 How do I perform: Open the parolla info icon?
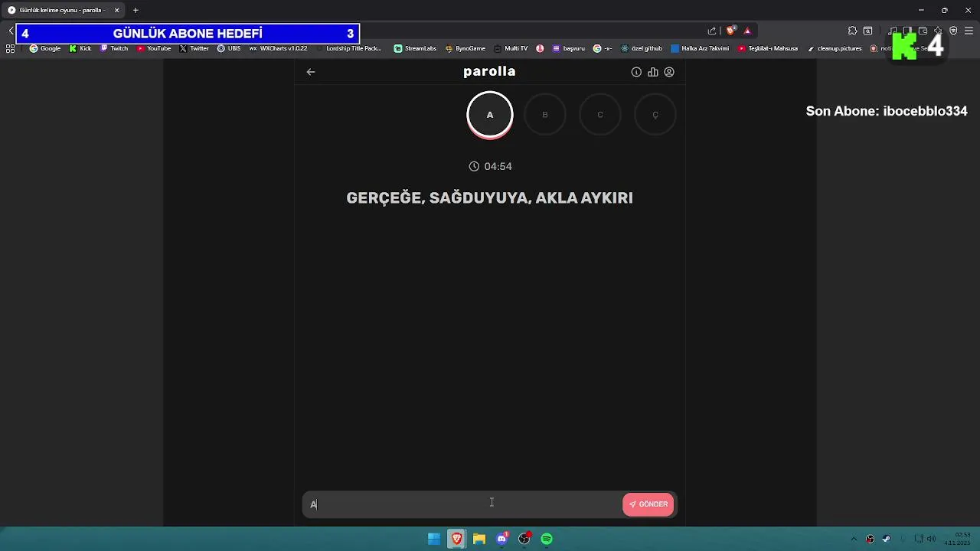pyautogui.click(x=636, y=72)
